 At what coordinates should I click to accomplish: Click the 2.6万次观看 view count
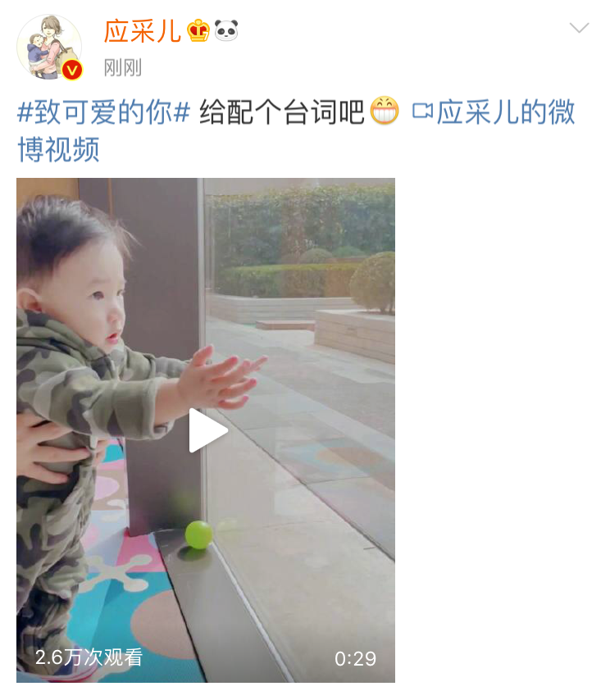89,657
